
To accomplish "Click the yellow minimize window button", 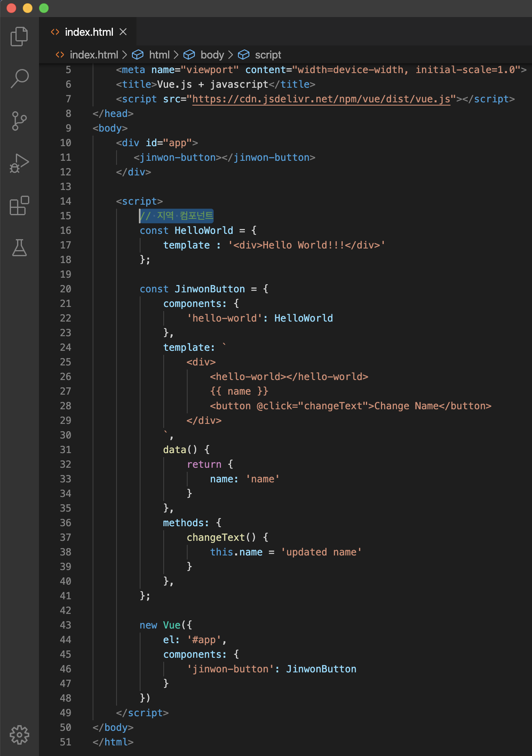I will (x=28, y=8).
